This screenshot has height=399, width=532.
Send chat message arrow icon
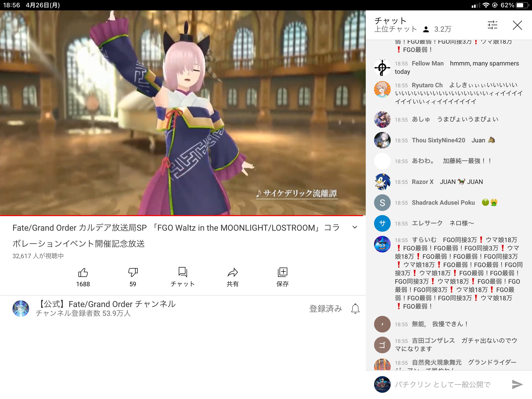(x=517, y=384)
